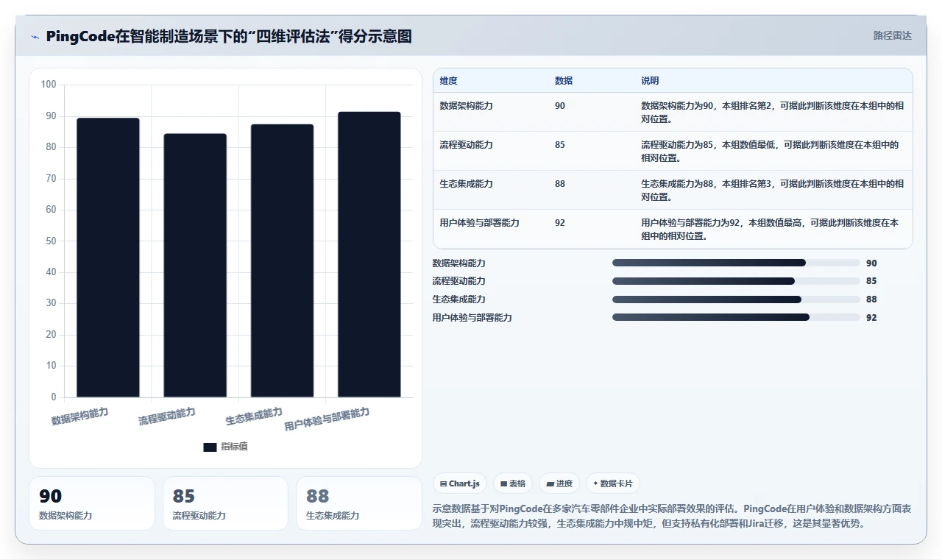Click the 数据架构能力 label in progress list
This screenshot has height=560, width=942.
(x=459, y=263)
